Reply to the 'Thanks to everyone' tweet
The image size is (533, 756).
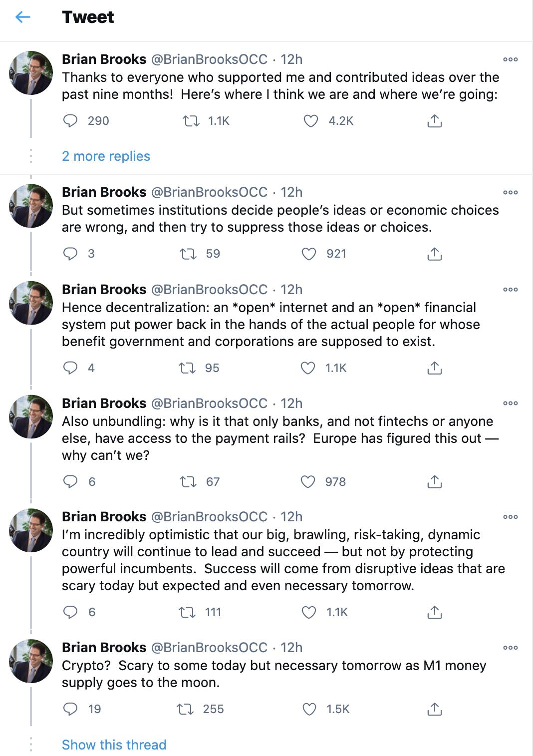[70, 121]
